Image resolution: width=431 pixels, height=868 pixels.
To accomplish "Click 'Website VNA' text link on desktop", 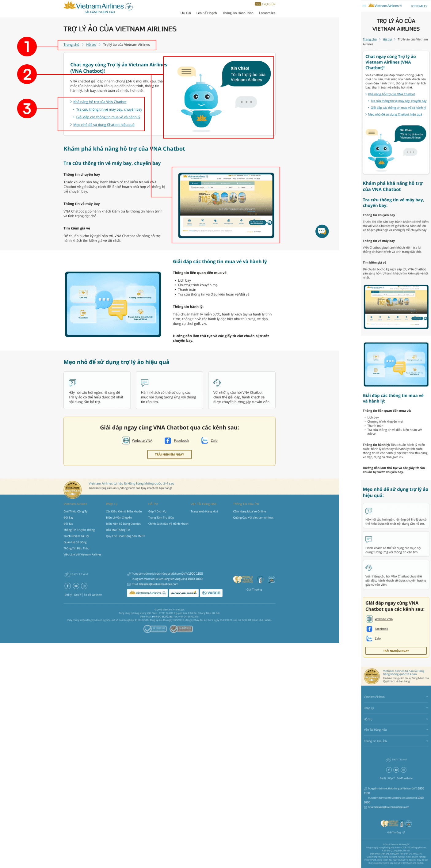I will tap(142, 441).
